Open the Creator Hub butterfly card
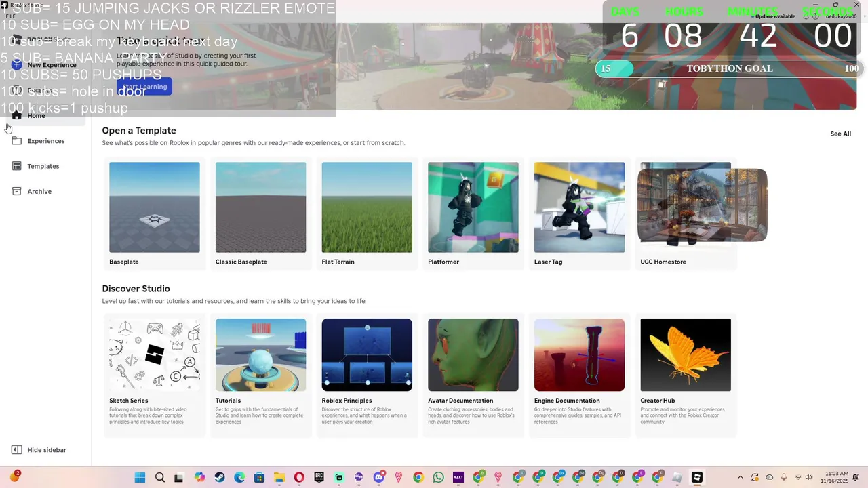Viewport: 868px width, 488px height. tap(686, 375)
